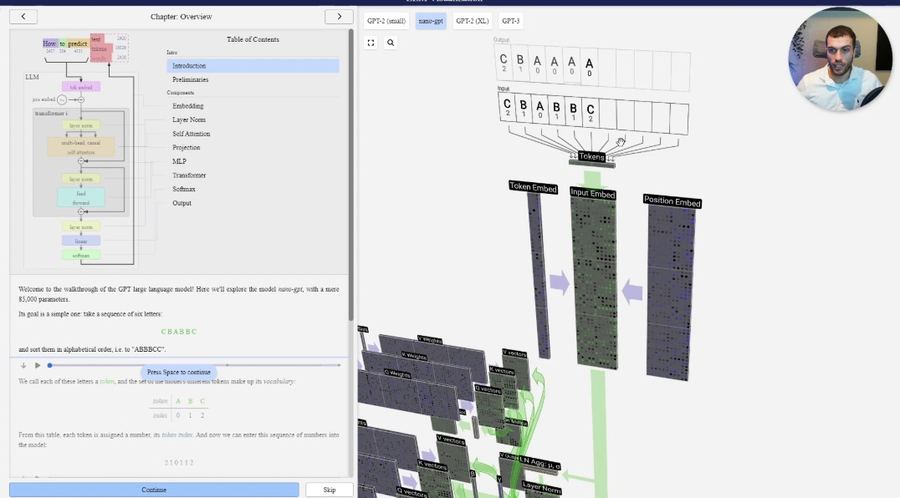Click the Position Embed matrix block
This screenshot has height=498, width=900.
[x=670, y=293]
